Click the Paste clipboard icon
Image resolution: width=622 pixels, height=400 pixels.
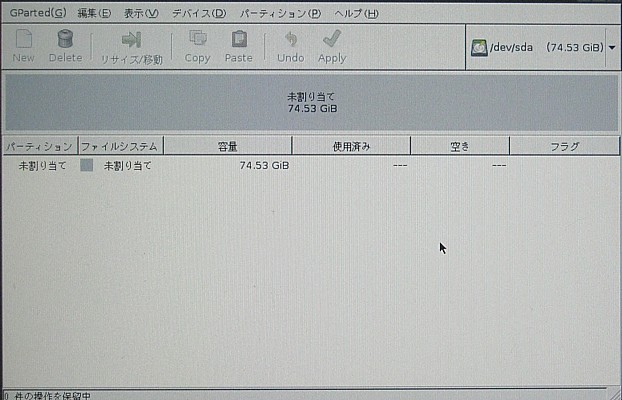[x=239, y=39]
